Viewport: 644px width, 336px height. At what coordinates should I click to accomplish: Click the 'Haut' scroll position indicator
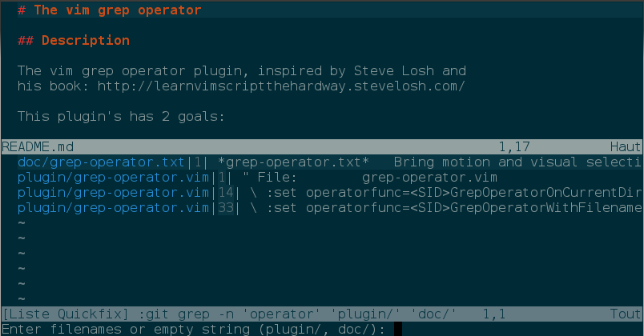625,147
